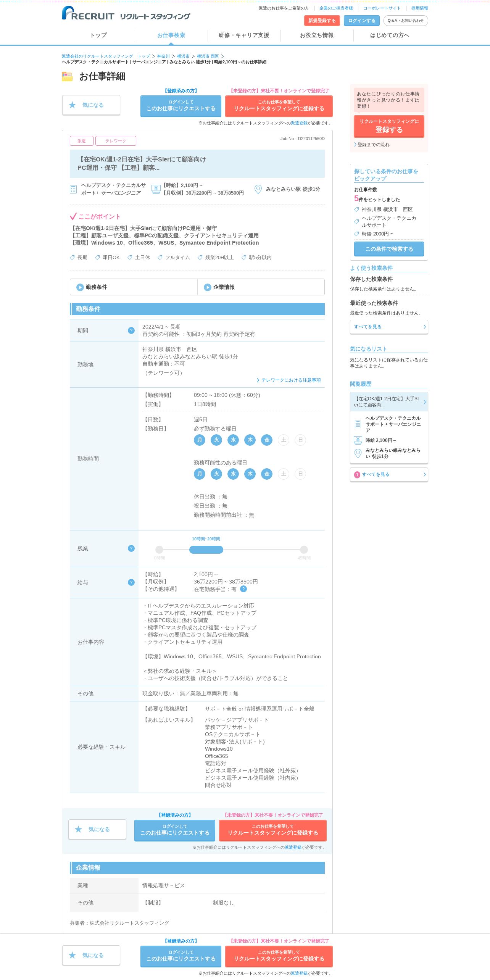This screenshot has width=490, height=980.
Task: Click the Friday circle under 必ず勤務する曜日
Action: (x=267, y=440)
